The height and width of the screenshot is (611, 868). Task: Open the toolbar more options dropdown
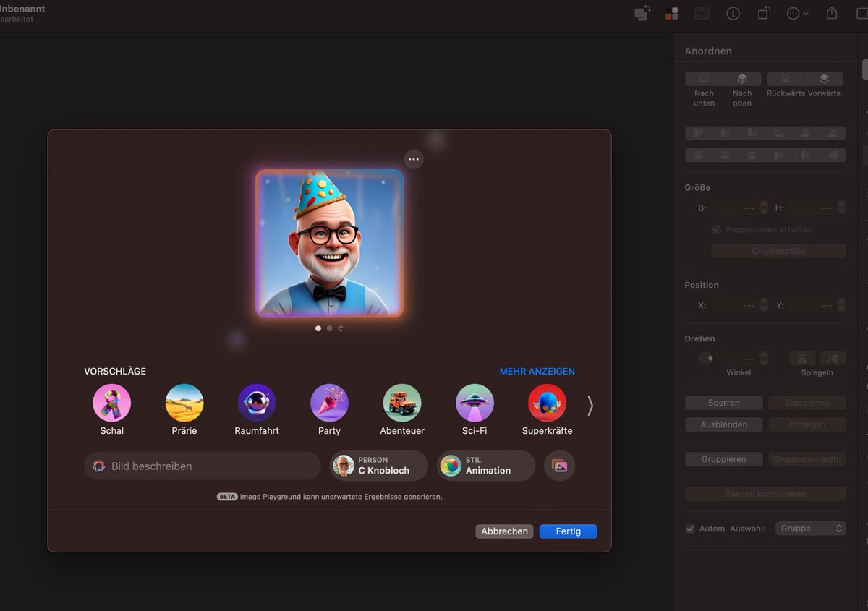click(x=797, y=14)
